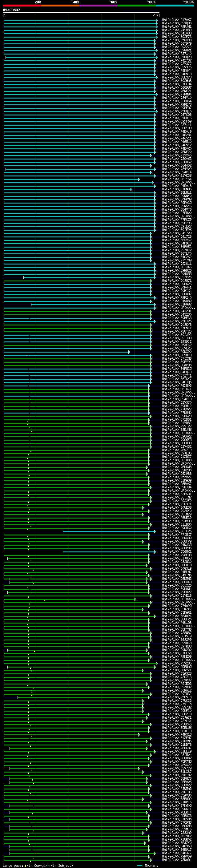Click the partial cyan bar for UniRef100_C6TLR6
This screenshot has width=197, height=868.
click(109, 532)
